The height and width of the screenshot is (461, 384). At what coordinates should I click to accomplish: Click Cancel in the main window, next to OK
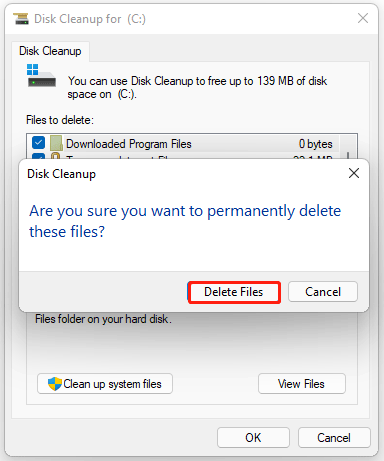pyautogui.click(x=334, y=437)
